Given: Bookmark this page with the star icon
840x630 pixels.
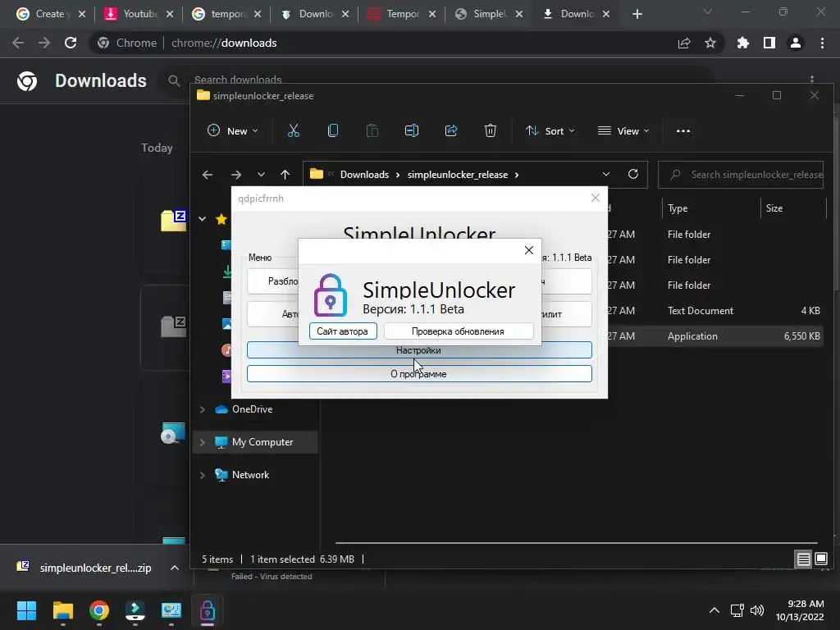Looking at the screenshot, I should [x=710, y=43].
